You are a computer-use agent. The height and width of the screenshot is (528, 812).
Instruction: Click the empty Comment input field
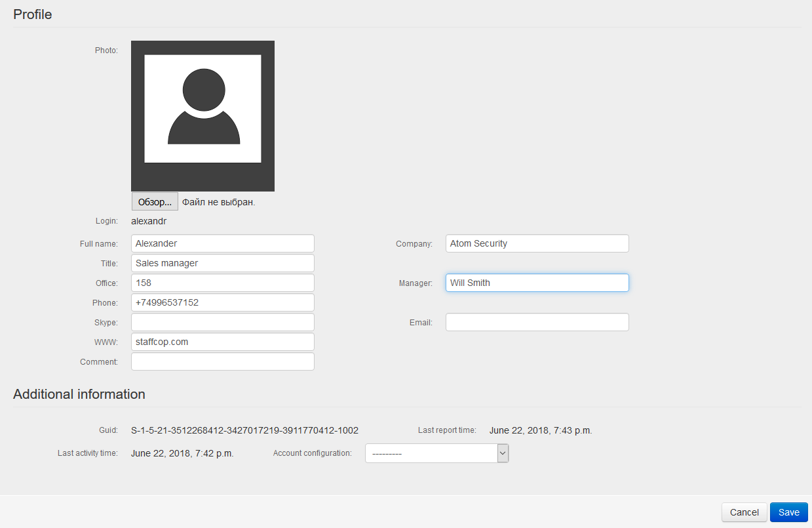click(x=222, y=361)
